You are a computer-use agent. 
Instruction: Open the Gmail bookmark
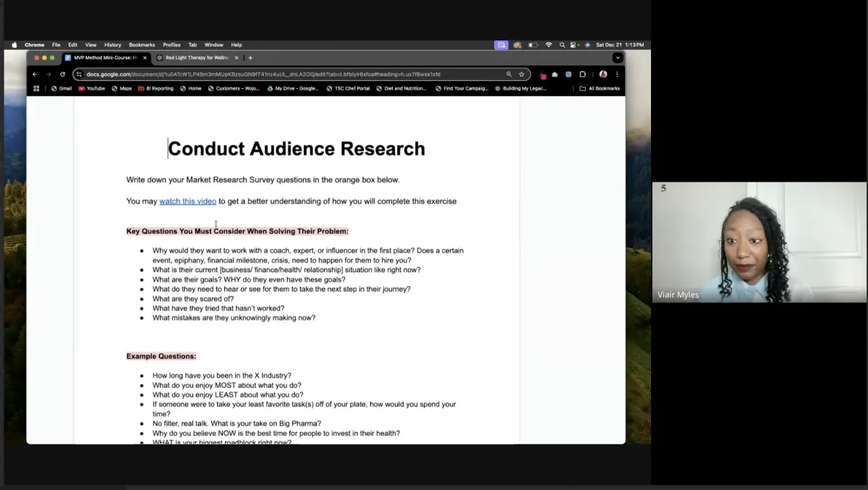click(x=61, y=88)
